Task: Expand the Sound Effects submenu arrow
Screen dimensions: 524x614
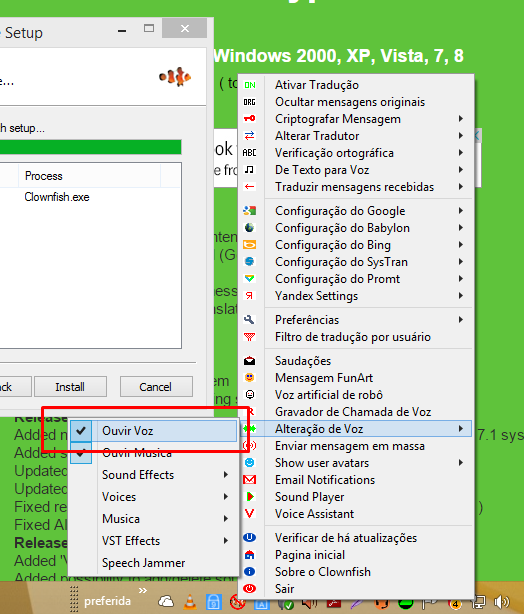Action: pos(226,475)
